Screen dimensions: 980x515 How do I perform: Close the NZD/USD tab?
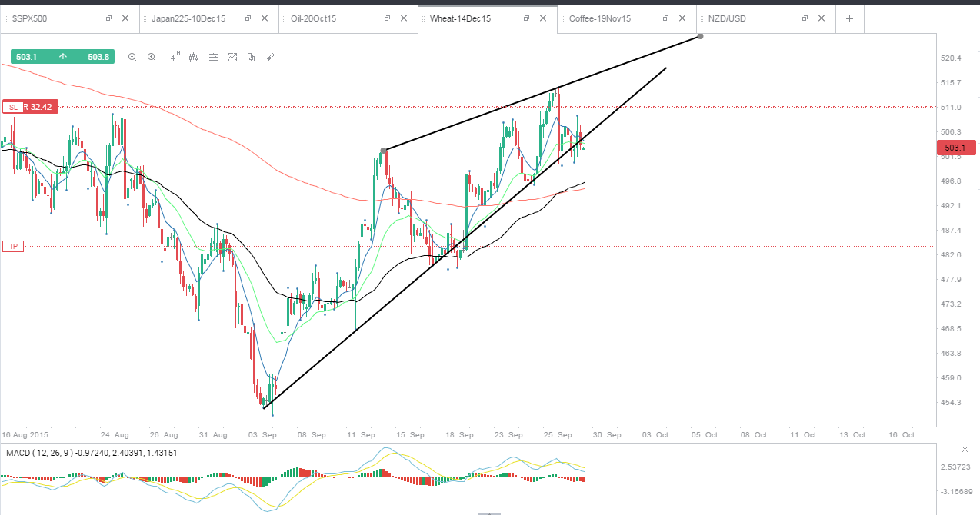click(x=821, y=18)
